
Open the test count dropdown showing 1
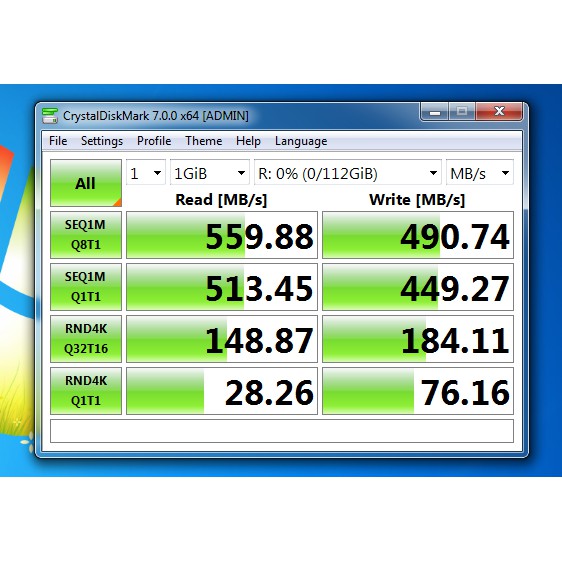[x=146, y=173]
